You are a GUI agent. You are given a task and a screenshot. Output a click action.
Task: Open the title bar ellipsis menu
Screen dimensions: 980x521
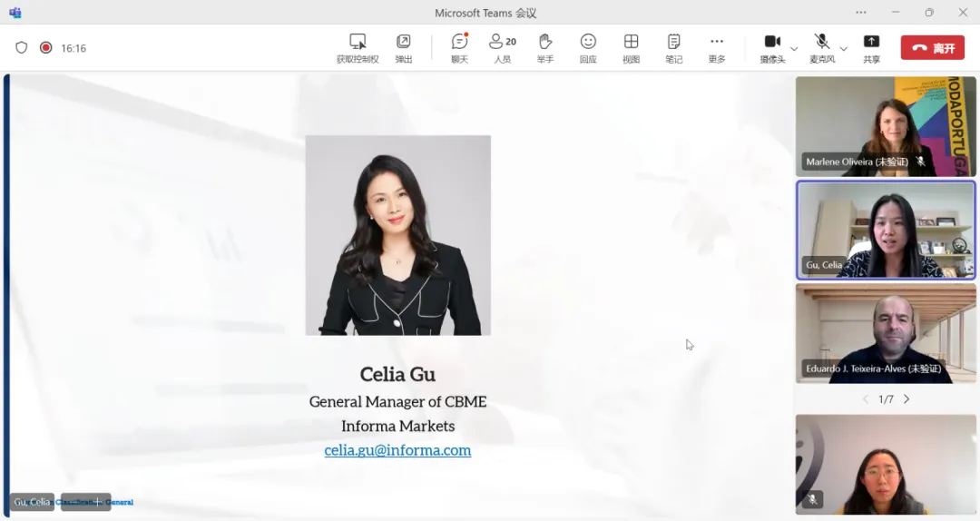pos(861,13)
